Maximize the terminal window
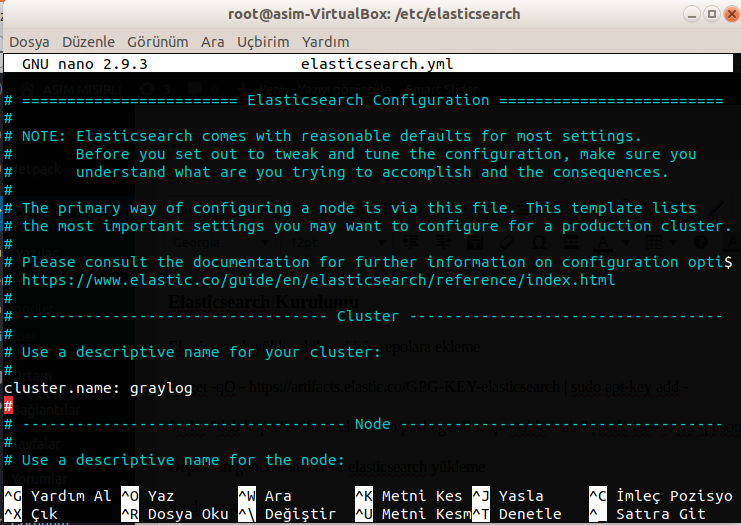Viewport: 741px width, 525px height. coord(711,14)
